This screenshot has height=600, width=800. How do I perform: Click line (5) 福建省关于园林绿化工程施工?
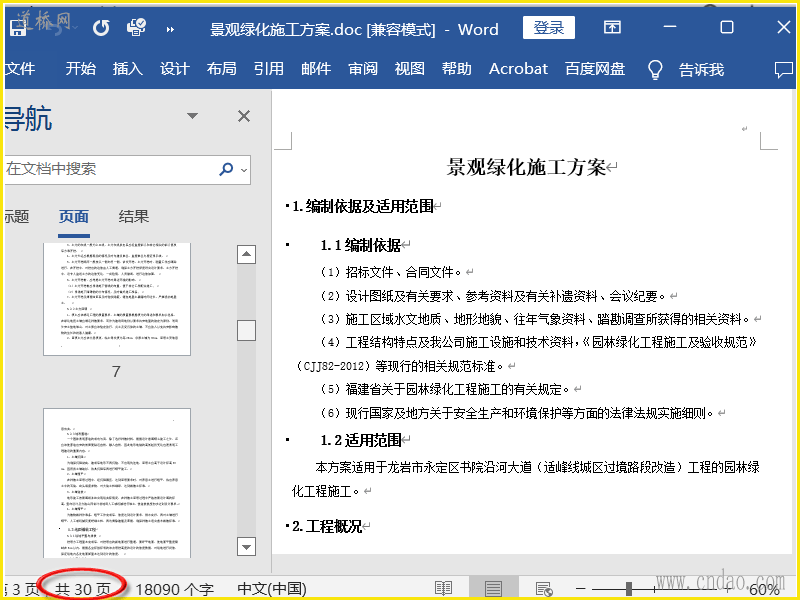pos(444,389)
